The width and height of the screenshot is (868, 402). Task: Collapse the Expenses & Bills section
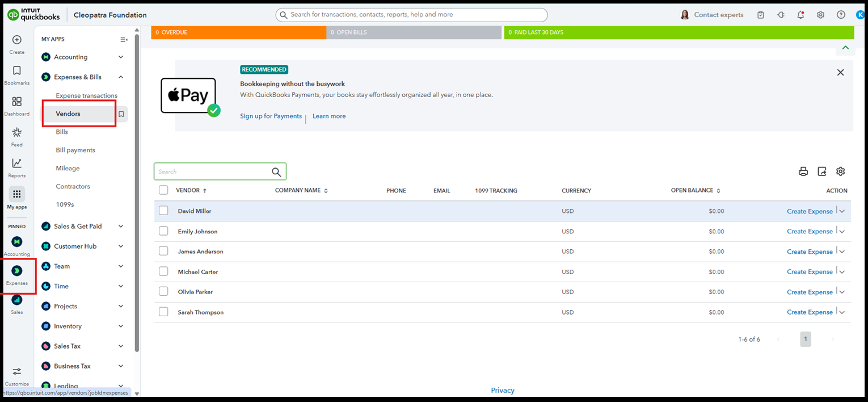pos(121,77)
